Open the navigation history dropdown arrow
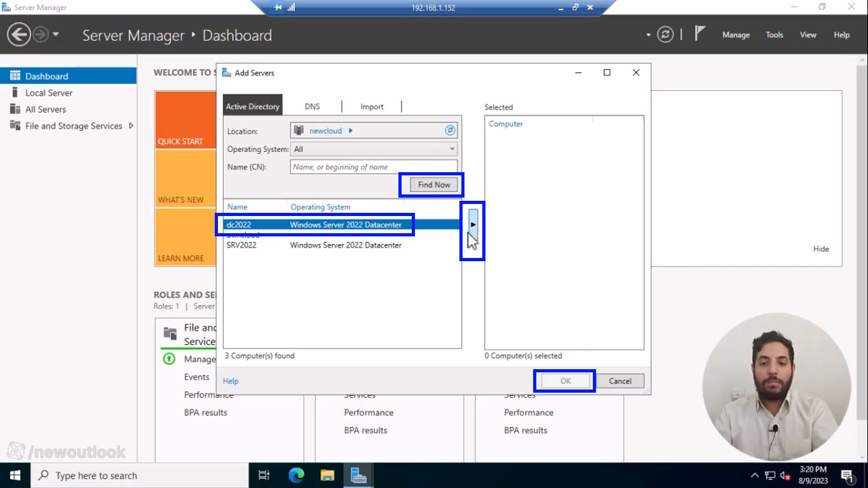This screenshot has height=488, width=868. pos(56,34)
